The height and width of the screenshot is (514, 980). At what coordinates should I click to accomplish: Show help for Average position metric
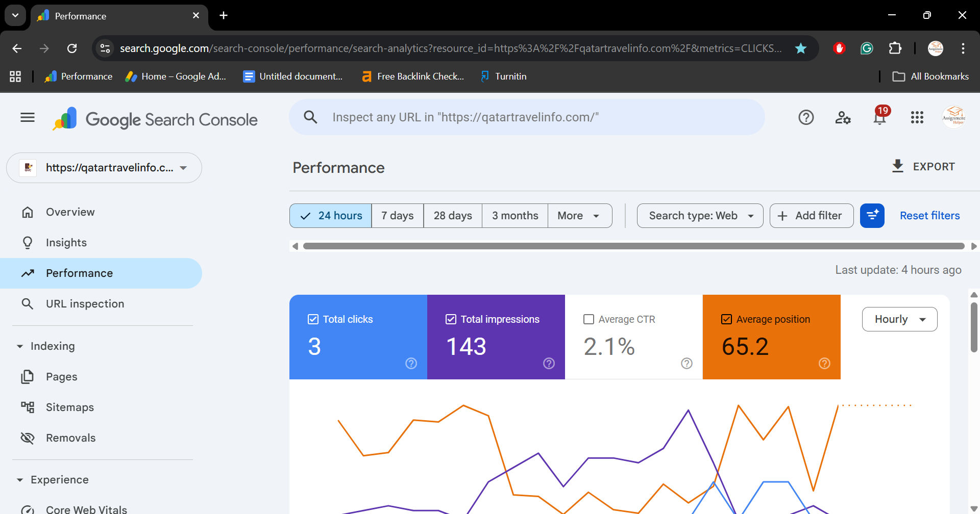[x=824, y=363]
